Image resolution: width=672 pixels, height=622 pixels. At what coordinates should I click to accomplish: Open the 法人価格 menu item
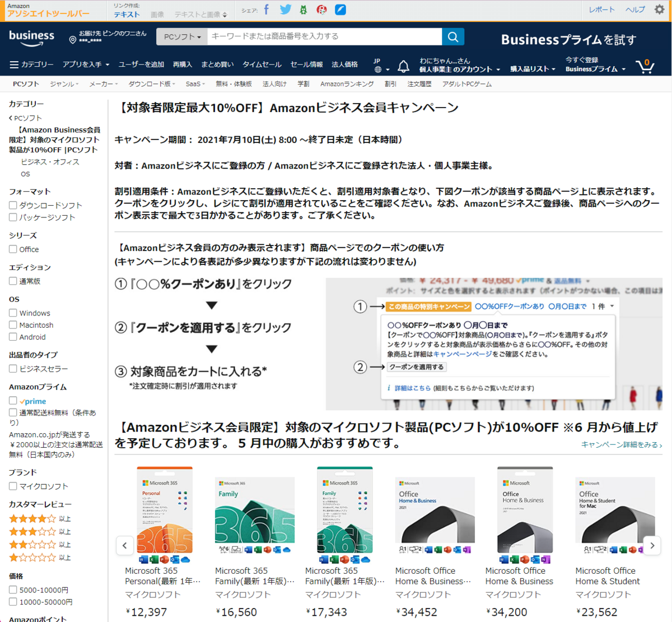tap(344, 64)
